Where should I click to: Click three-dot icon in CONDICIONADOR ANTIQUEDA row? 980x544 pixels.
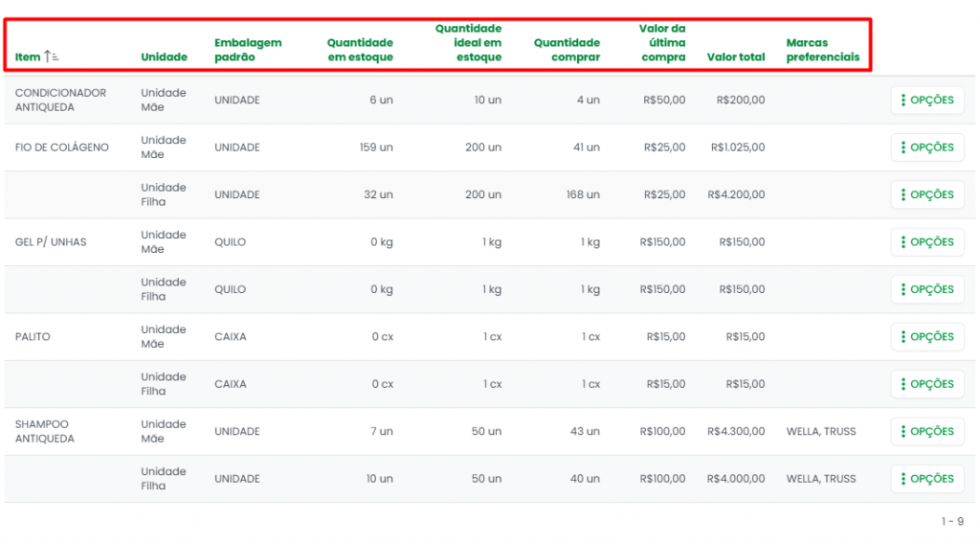click(902, 101)
